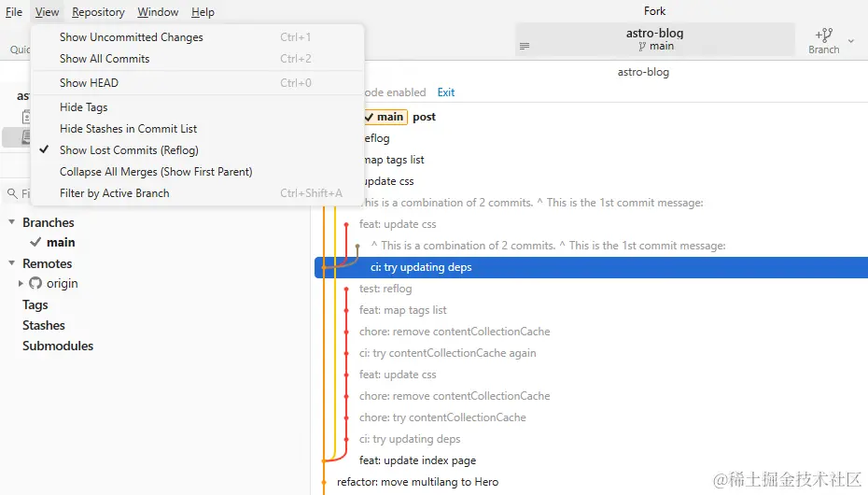Click the GitHub icon beside origin

coord(35,284)
